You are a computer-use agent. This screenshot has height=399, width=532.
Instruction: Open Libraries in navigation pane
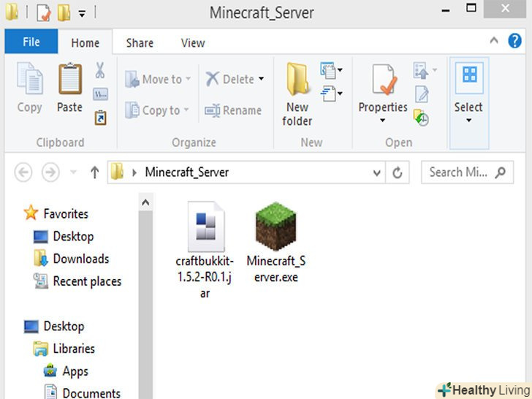pyautogui.click(x=64, y=349)
